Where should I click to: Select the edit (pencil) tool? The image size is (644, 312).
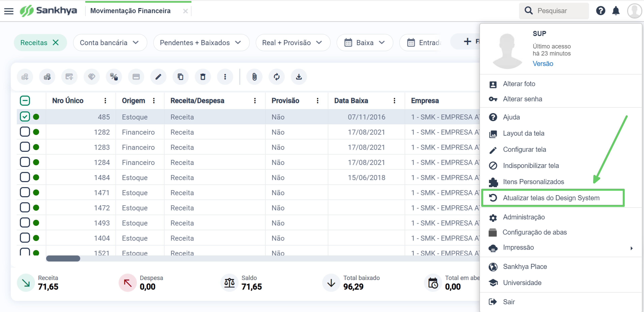pyautogui.click(x=158, y=77)
